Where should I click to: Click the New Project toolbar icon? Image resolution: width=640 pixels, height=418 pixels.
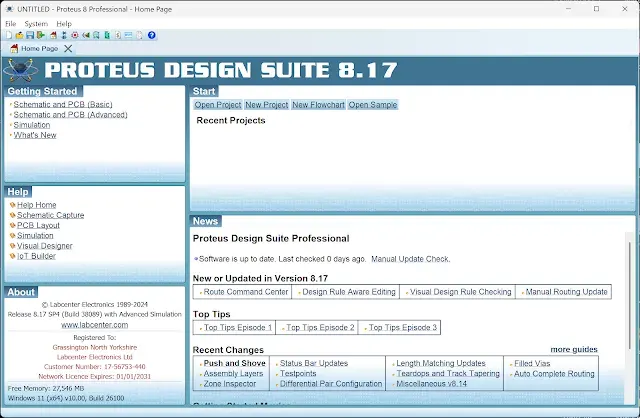9,35
